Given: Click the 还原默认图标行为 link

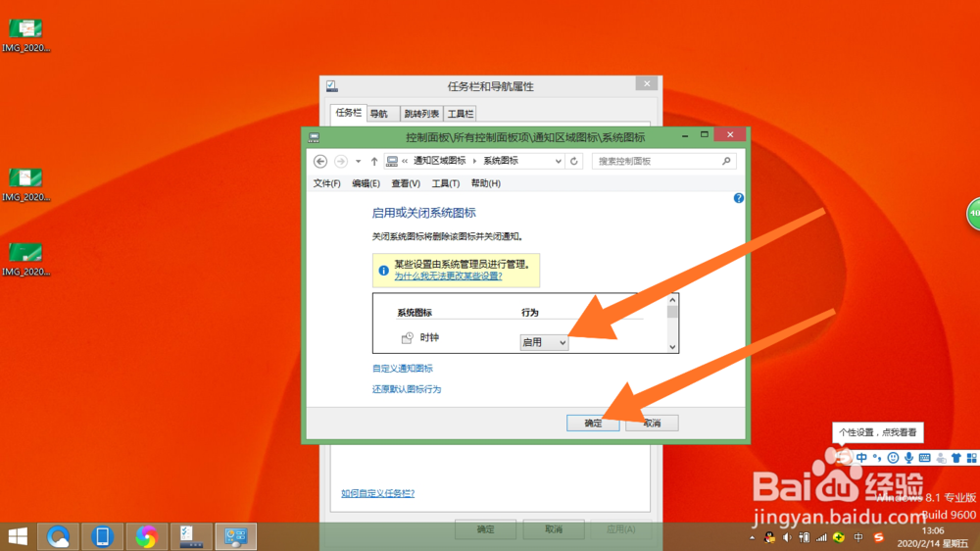Looking at the screenshot, I should pyautogui.click(x=407, y=389).
